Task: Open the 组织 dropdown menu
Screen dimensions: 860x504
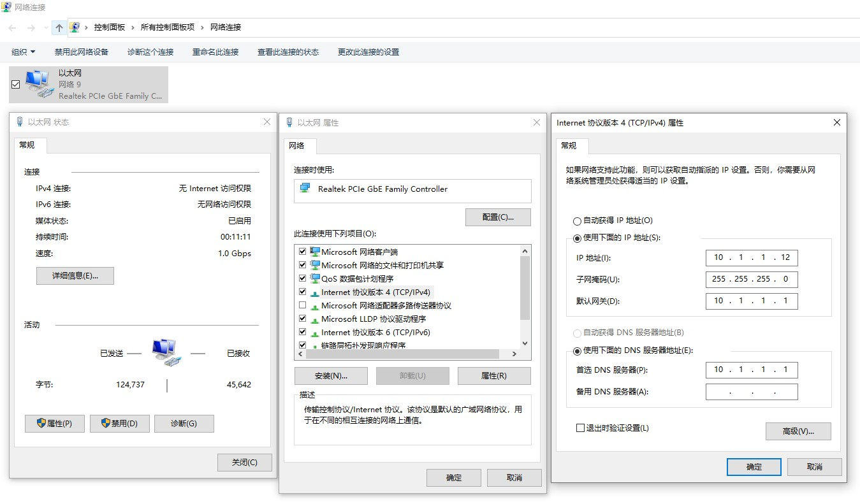Action: (x=24, y=52)
